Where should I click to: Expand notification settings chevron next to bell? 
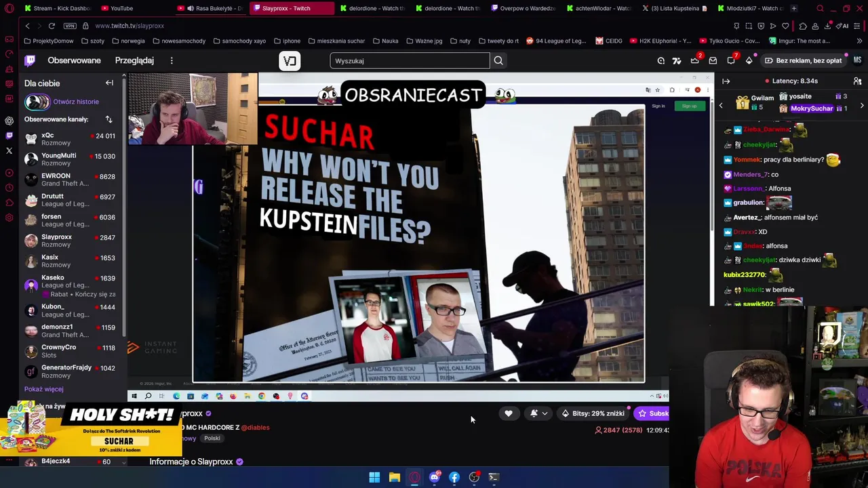tap(545, 413)
